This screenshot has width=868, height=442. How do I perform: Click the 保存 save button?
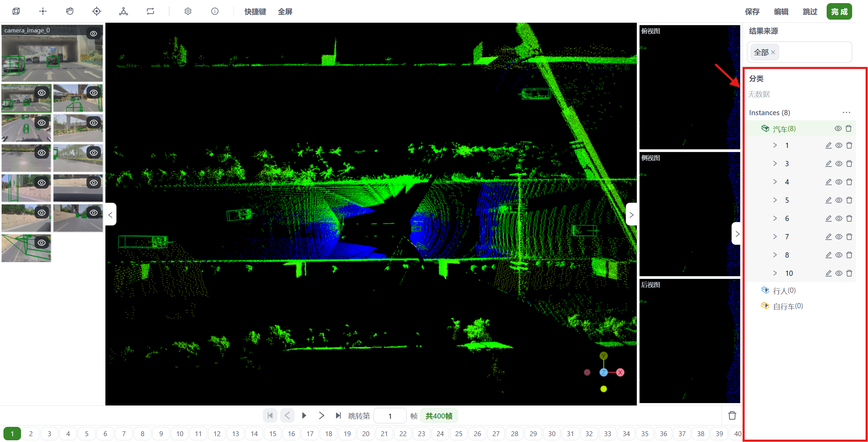(x=752, y=12)
